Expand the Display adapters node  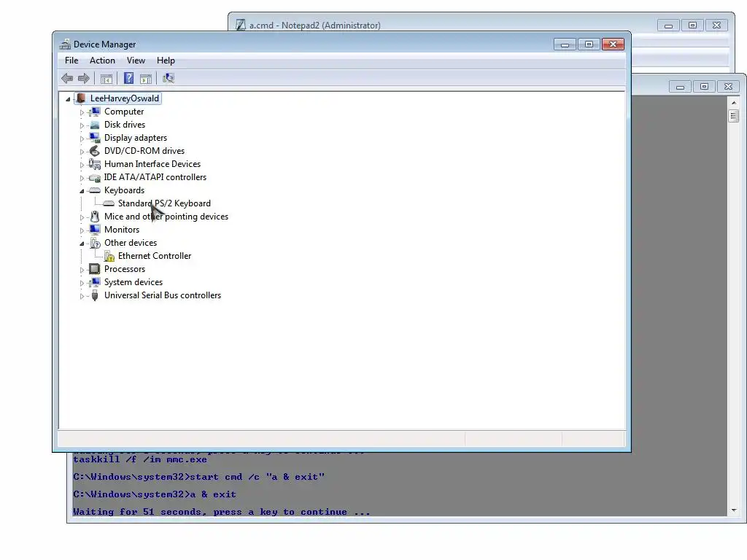[x=82, y=139]
